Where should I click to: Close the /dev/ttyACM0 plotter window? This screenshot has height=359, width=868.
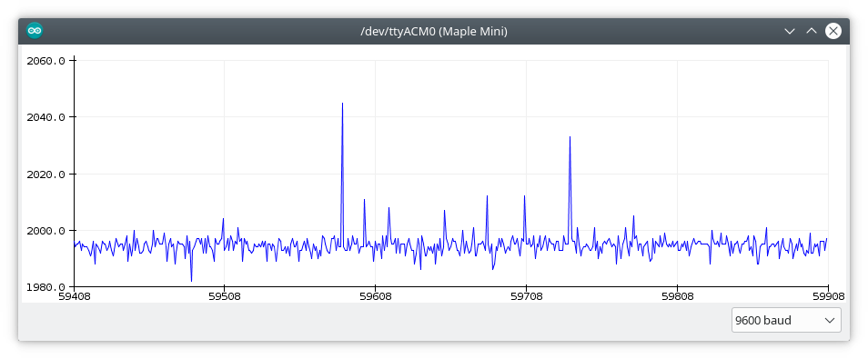pos(833,31)
